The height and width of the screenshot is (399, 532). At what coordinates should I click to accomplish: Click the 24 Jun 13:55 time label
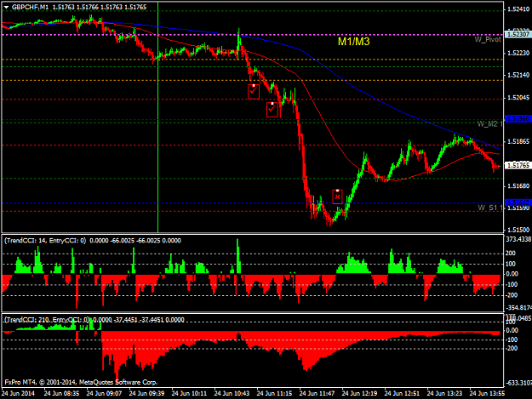[487, 394]
